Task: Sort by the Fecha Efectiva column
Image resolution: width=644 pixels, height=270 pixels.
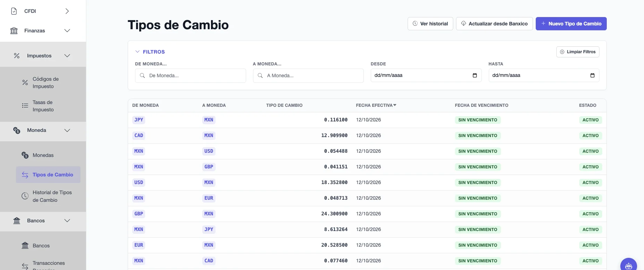Action: [x=376, y=105]
